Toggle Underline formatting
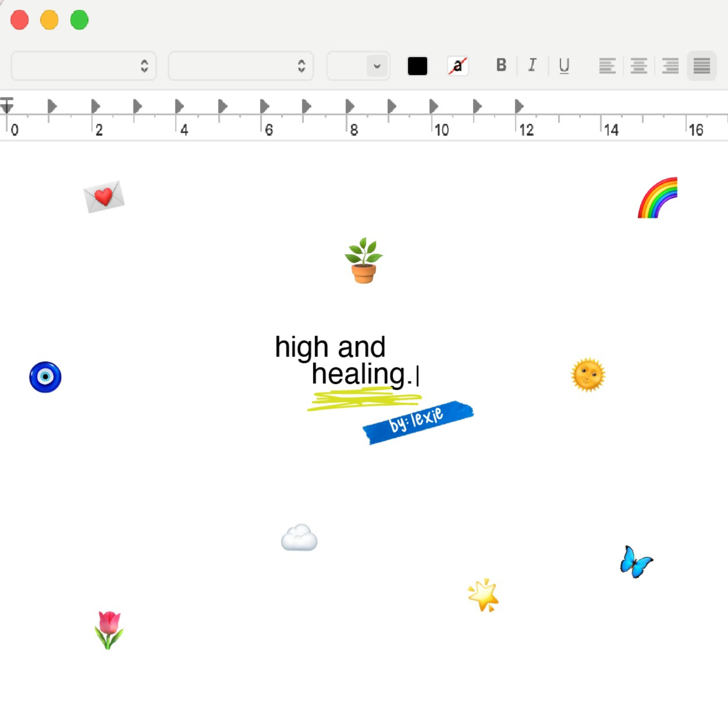Image resolution: width=728 pixels, height=728 pixels. (564, 66)
